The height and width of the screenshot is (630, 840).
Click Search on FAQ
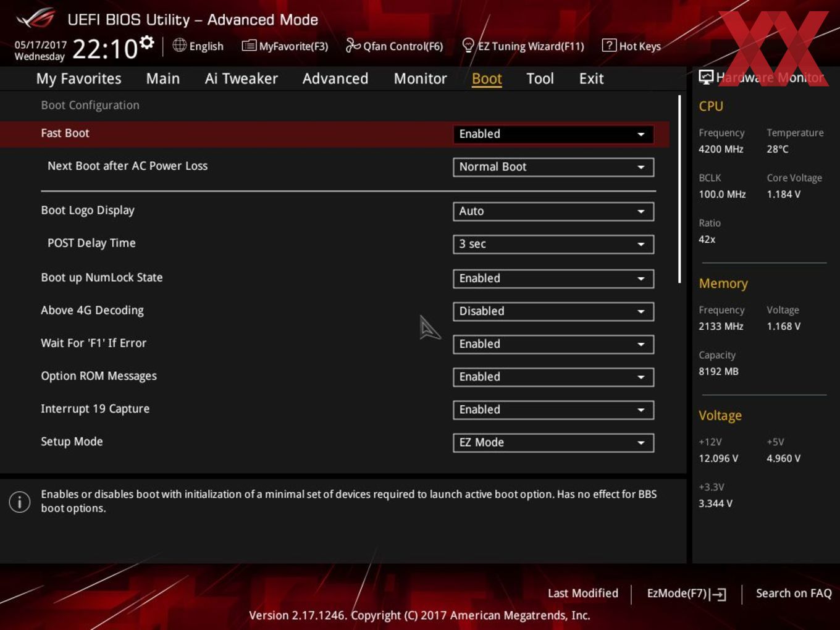[x=794, y=593]
